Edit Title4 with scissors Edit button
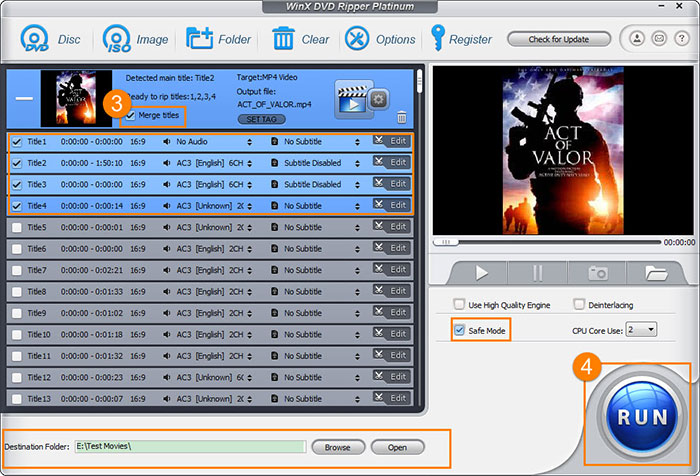Viewport: 700px width, 476px height. tap(392, 205)
